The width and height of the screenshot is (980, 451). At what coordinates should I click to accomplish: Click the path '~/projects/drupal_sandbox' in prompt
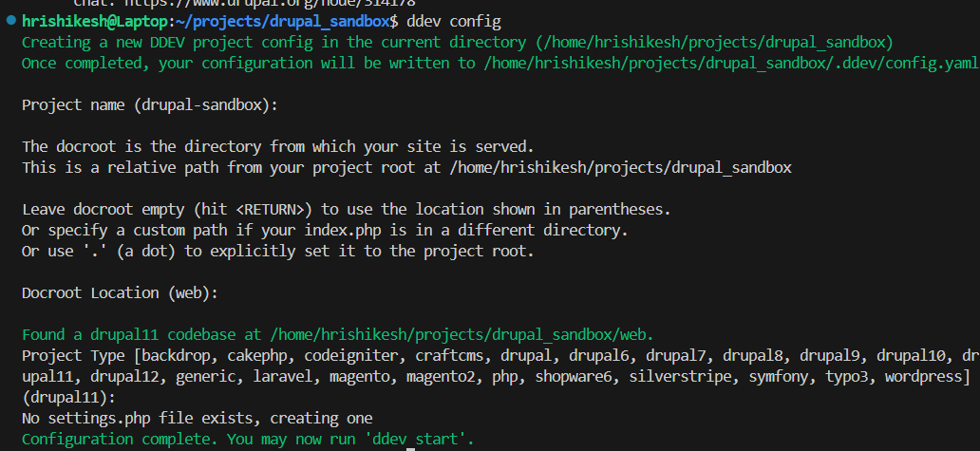click(281, 22)
